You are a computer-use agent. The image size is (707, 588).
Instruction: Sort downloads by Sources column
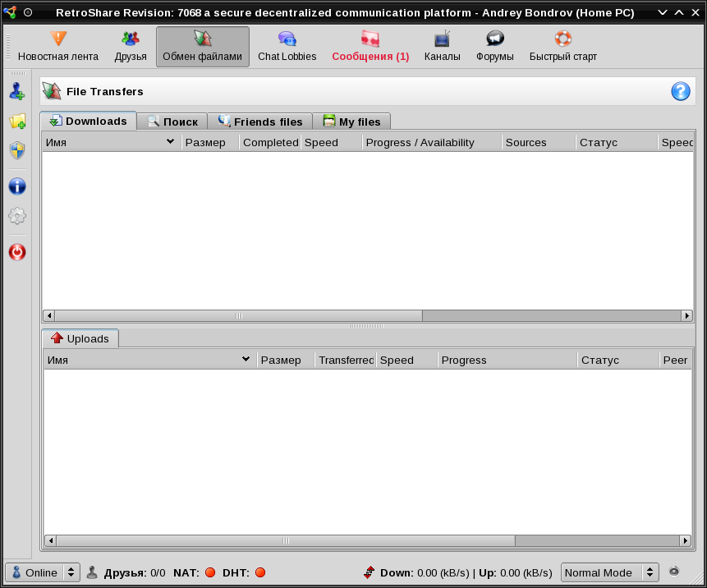(539, 143)
